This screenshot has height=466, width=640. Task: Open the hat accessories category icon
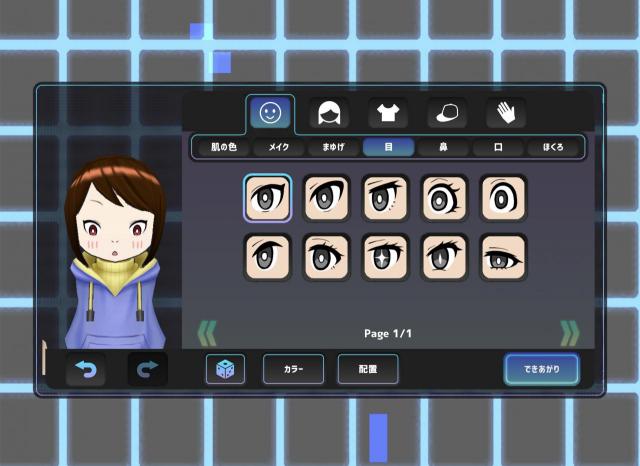click(x=447, y=113)
